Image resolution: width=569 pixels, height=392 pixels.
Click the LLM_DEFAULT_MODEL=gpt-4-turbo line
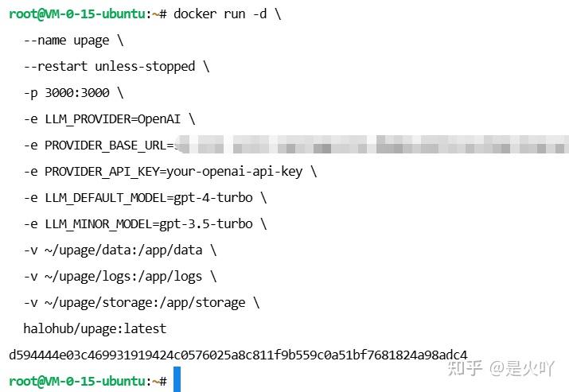pyautogui.click(x=145, y=198)
